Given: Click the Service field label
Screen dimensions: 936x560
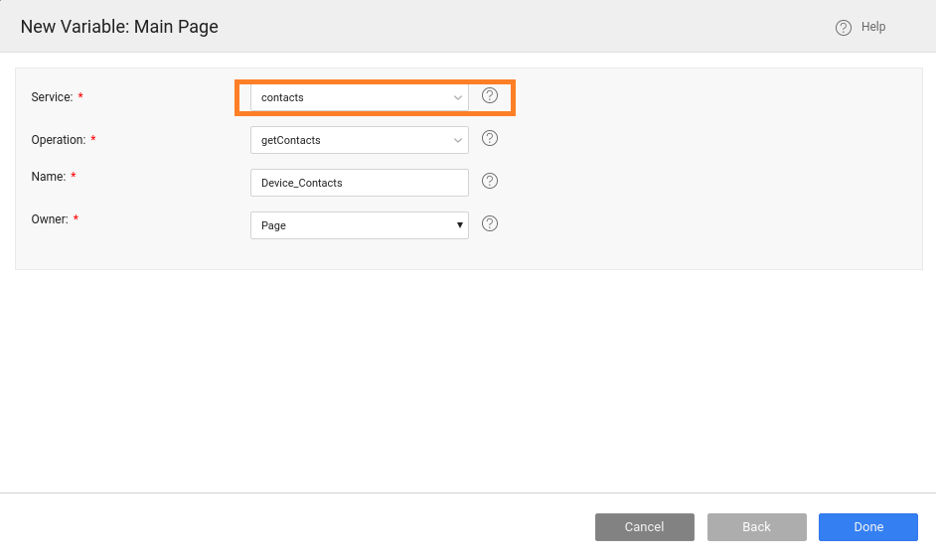Looking at the screenshot, I should pos(52,97).
